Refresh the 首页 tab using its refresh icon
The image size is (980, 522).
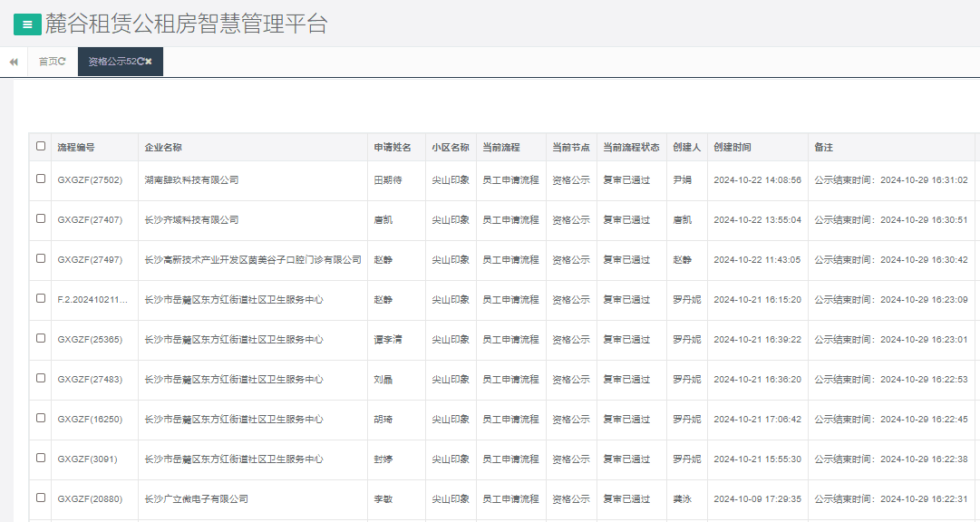[x=63, y=62]
